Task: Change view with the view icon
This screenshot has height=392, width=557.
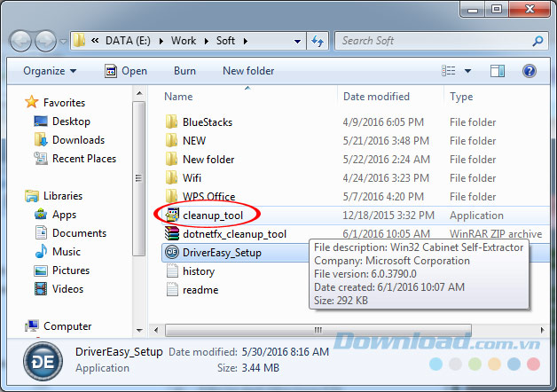Action: point(449,71)
